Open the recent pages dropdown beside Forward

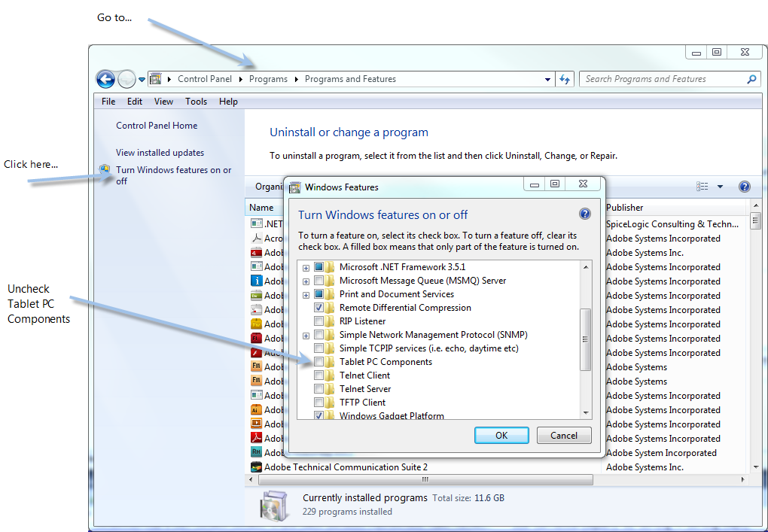click(142, 79)
